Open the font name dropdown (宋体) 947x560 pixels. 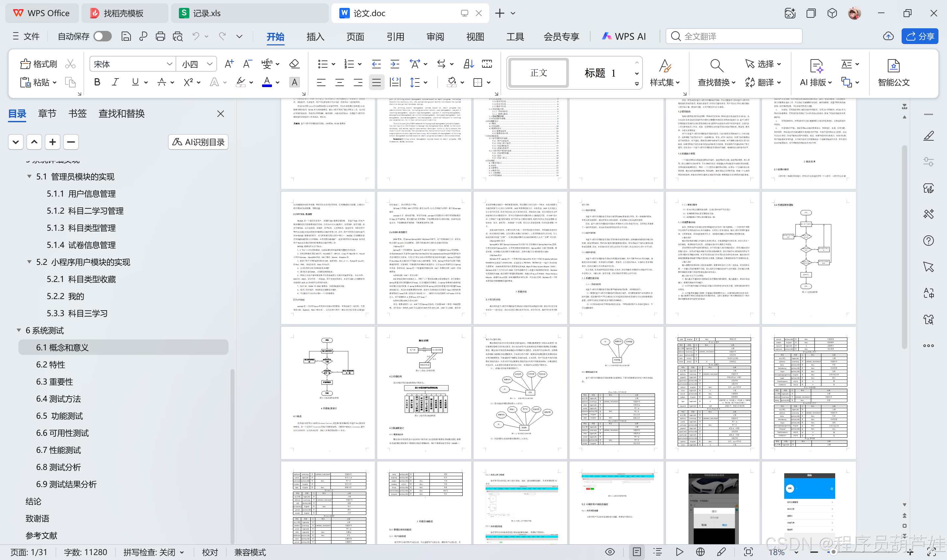pos(169,64)
